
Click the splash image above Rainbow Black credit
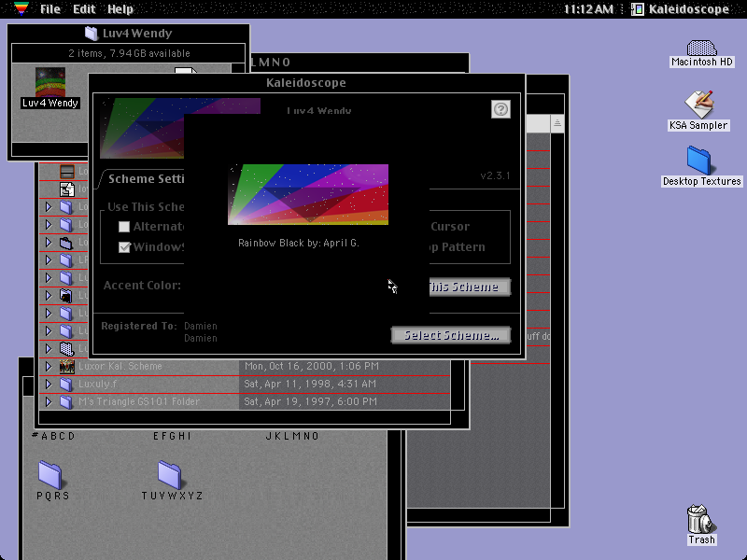(308, 194)
